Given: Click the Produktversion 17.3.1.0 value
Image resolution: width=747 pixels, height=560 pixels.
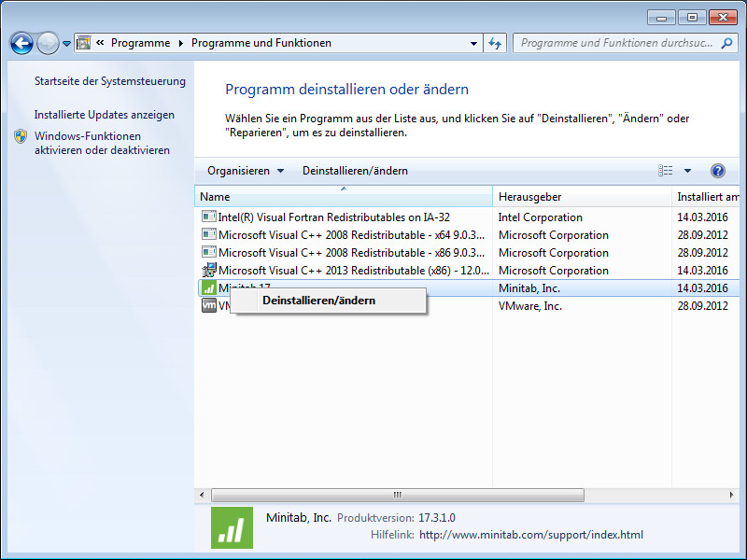Looking at the screenshot, I should click(x=437, y=518).
